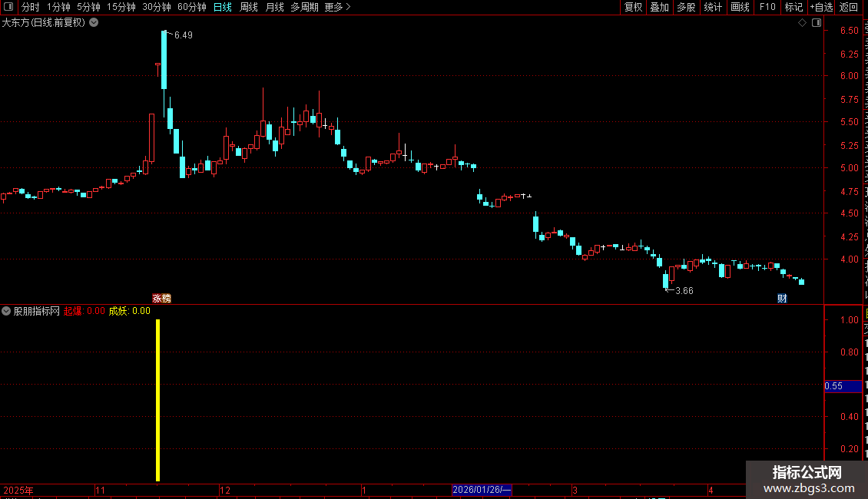Open F10 company info
This screenshot has height=499, width=868.
[x=767, y=7]
